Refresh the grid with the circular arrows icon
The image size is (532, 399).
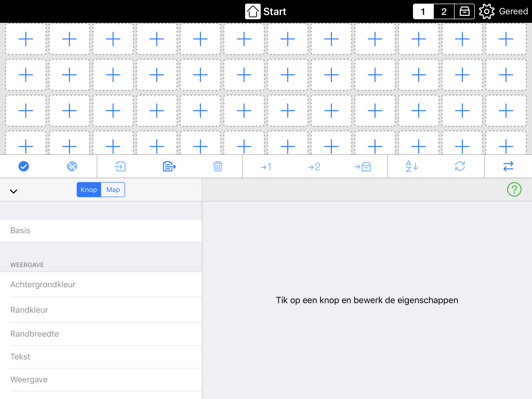[x=460, y=166]
